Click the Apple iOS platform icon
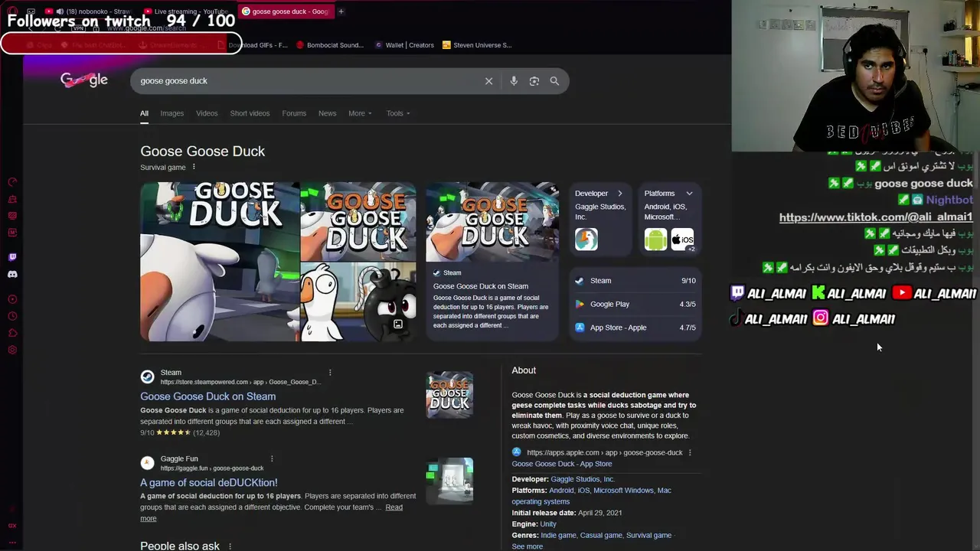This screenshot has width=980, height=551. 682,240
